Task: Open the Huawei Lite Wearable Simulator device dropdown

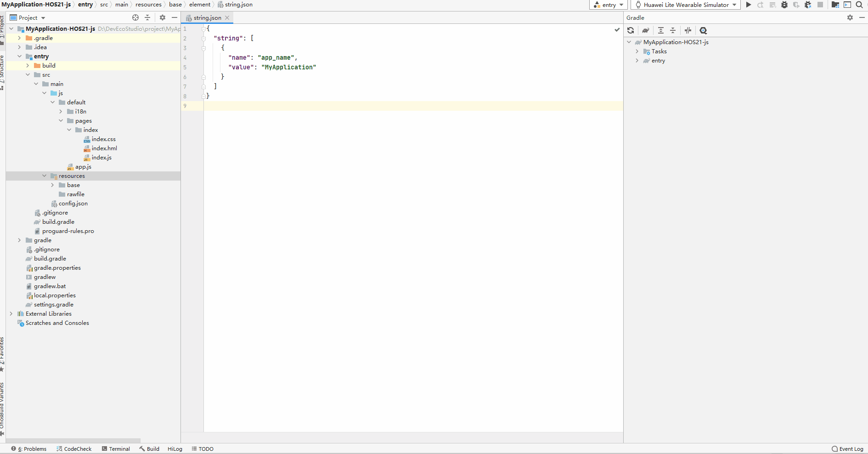Action: [x=686, y=5]
